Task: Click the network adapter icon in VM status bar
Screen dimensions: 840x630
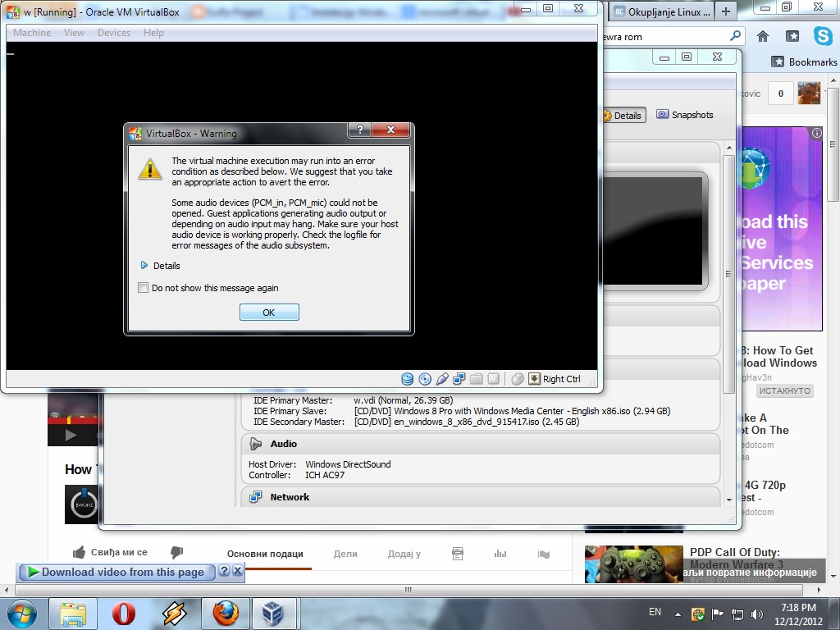Action: [459, 379]
